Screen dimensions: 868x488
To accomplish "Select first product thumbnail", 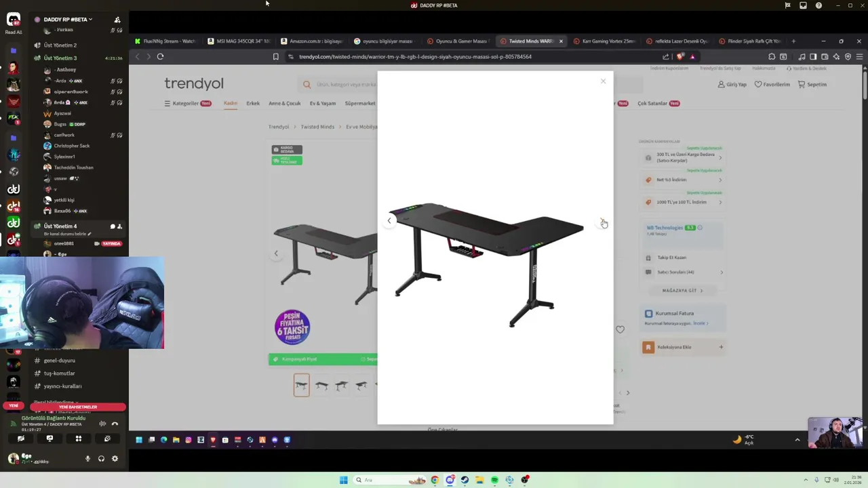I will point(302,385).
